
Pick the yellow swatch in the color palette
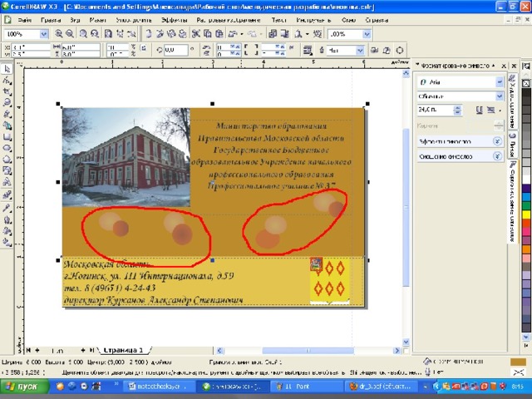pos(526,215)
